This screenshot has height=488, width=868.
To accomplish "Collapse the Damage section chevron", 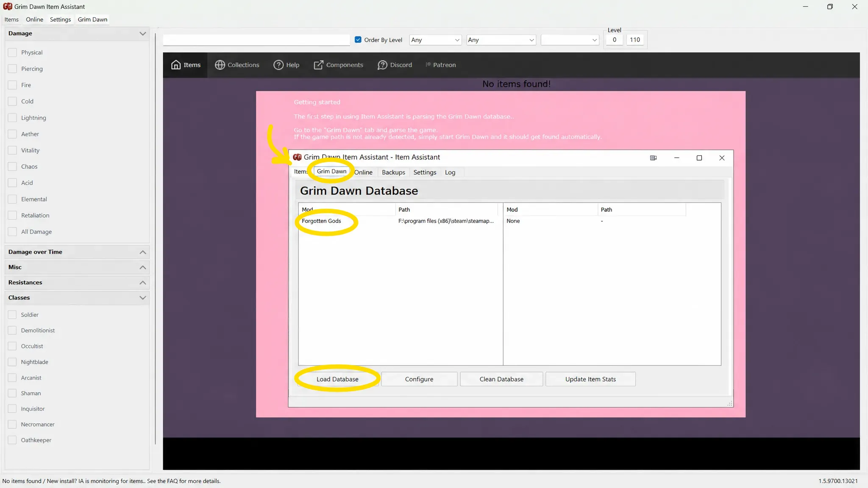I will click(x=143, y=33).
